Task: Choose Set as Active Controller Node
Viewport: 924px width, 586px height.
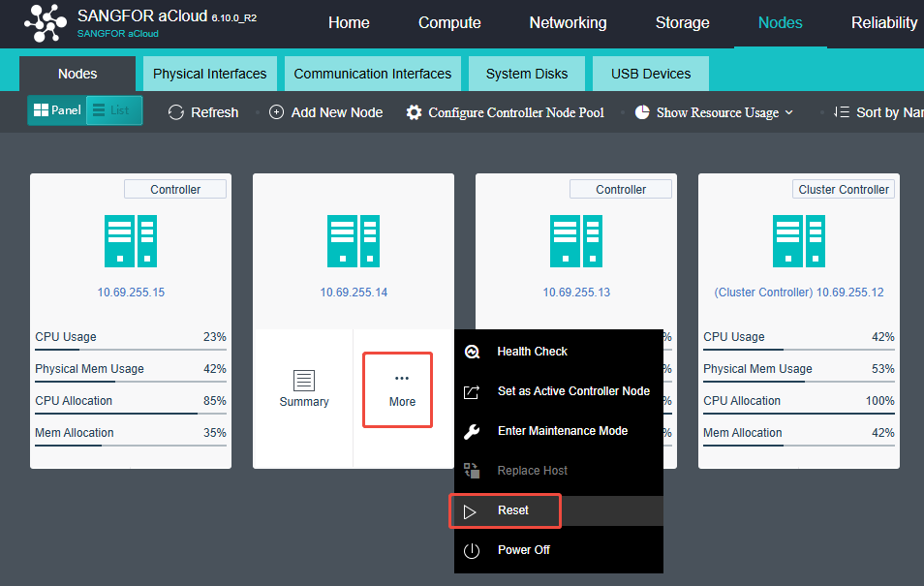Action: [559, 391]
